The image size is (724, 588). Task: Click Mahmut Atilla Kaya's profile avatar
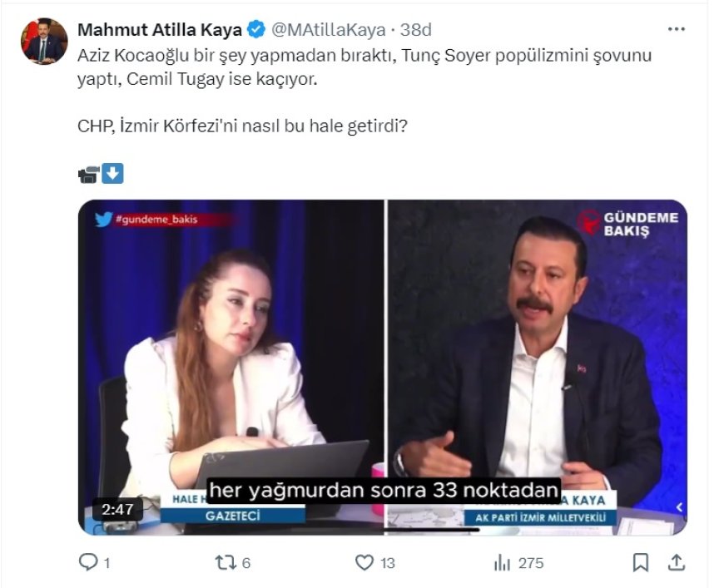tap(43, 41)
